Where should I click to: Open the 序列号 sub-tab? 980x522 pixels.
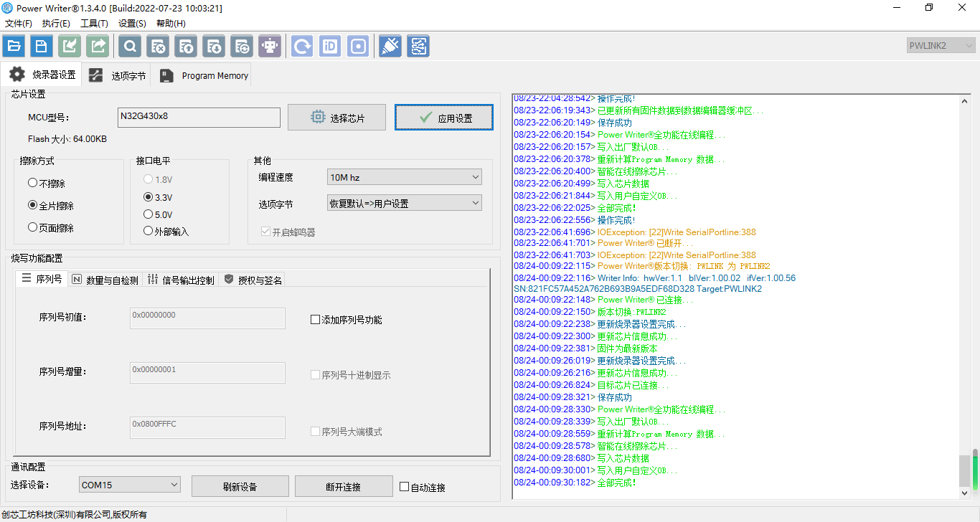[x=42, y=279]
